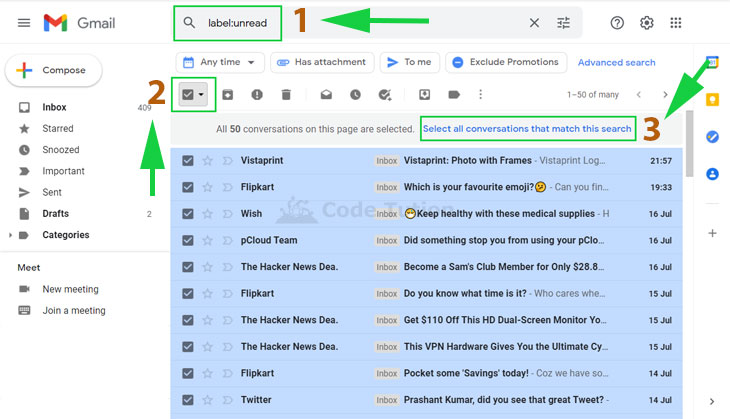Viewport: 730px width, 419px height.
Task: Click the vertical scrollbar of email list
Action: tap(689, 143)
